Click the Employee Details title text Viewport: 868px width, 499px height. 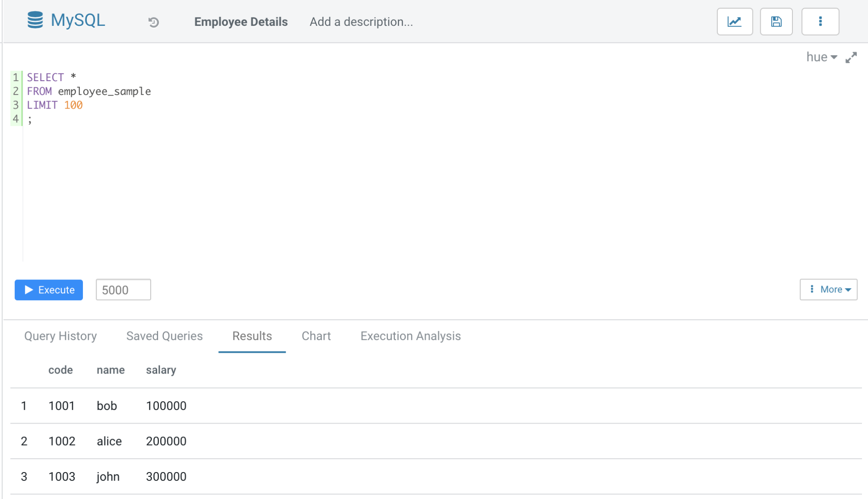pyautogui.click(x=241, y=21)
